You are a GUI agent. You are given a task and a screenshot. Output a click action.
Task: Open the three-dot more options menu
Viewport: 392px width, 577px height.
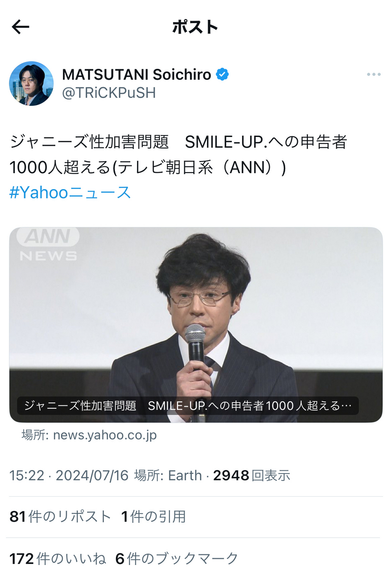[374, 75]
